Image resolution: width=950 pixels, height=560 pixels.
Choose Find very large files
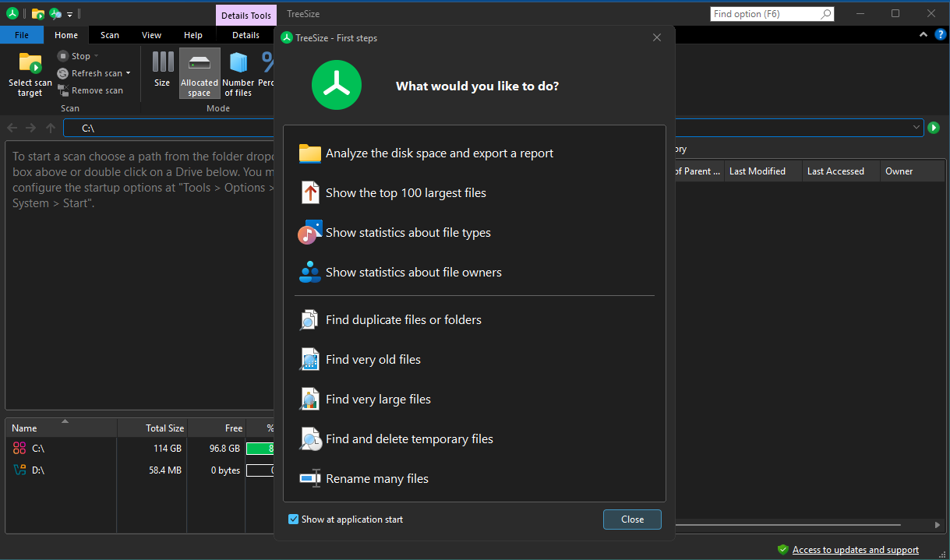pos(474,399)
